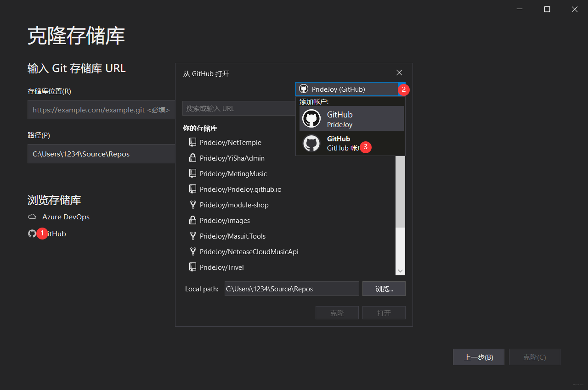588x390 pixels.
Task: Maximize the clone repository window
Action: 547,9
